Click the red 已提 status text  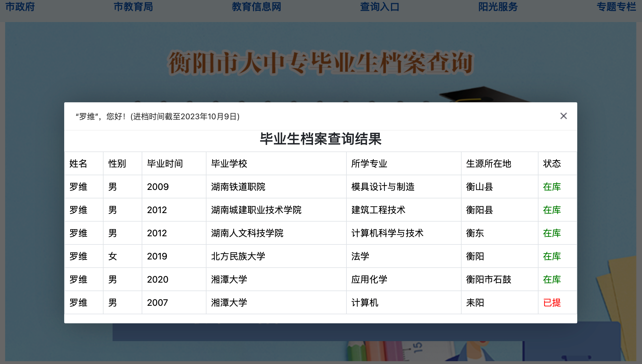(552, 303)
